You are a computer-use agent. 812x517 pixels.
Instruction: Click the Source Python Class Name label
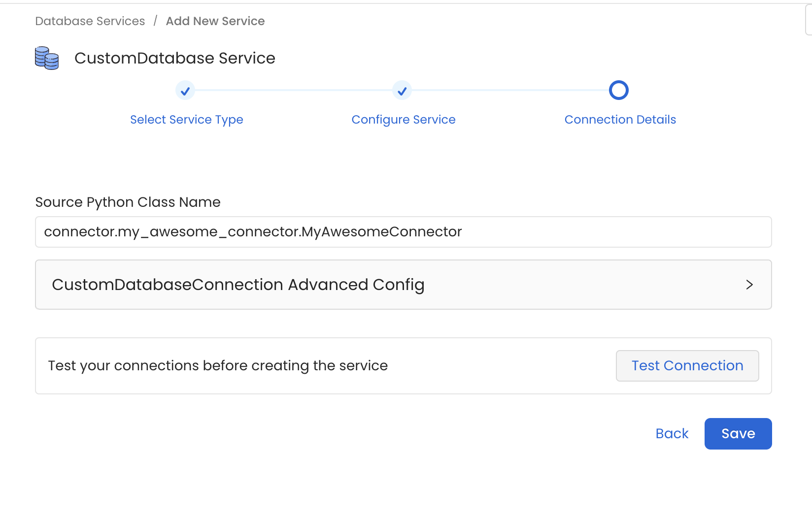click(128, 202)
